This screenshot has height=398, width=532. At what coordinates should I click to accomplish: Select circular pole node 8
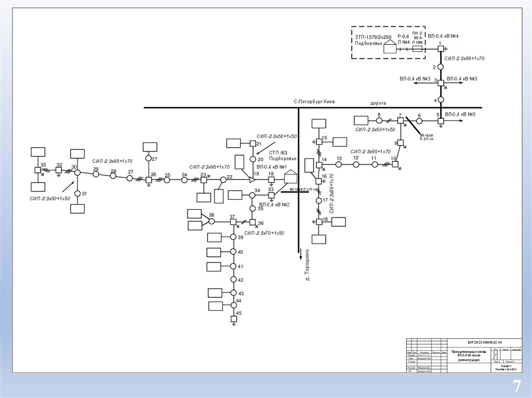(379, 121)
